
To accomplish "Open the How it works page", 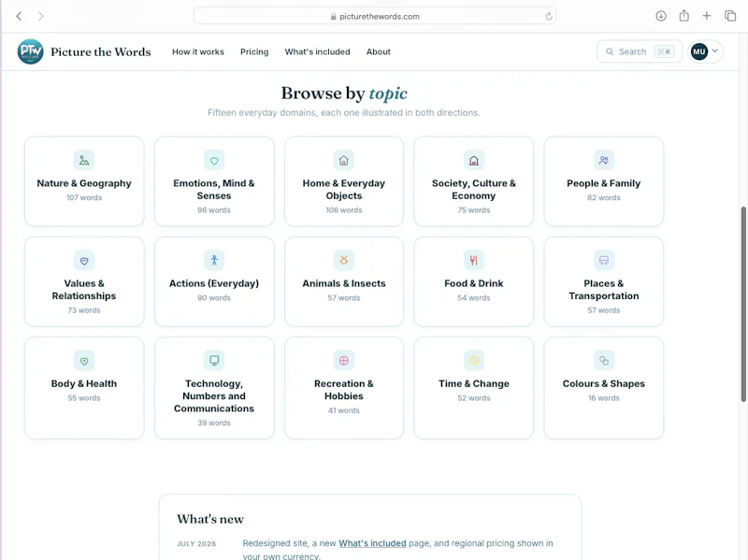I will click(198, 51).
